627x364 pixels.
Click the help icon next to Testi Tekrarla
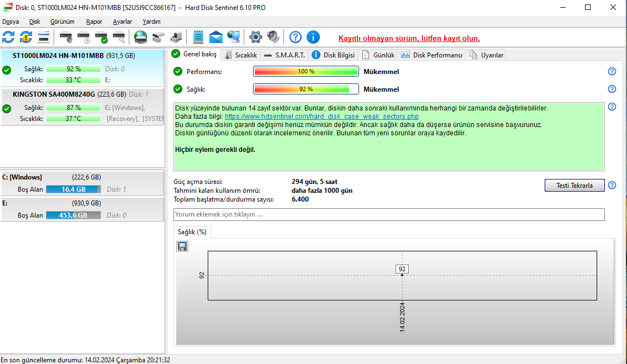pos(612,185)
